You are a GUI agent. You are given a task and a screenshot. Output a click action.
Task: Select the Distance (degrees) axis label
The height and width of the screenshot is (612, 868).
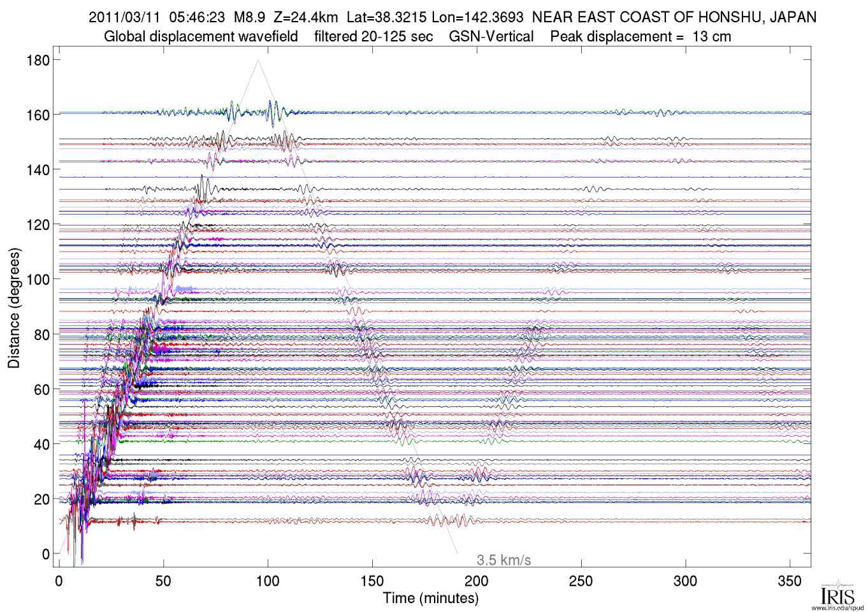click(14, 308)
